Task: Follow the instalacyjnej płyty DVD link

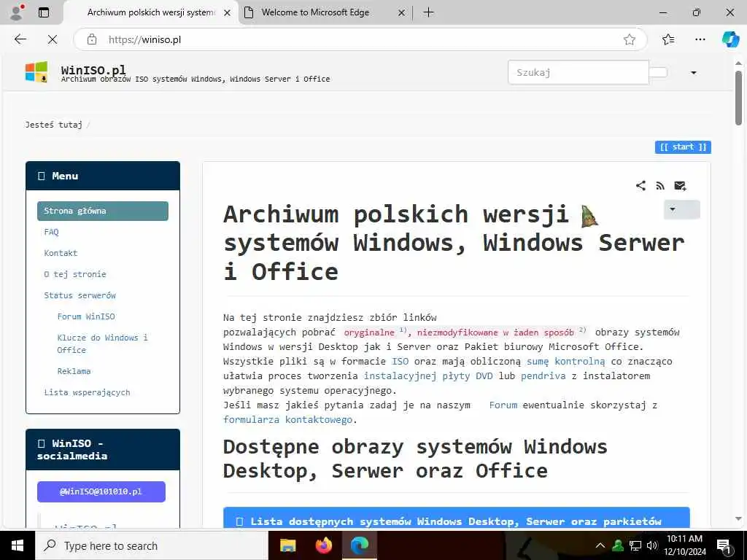Action: click(427, 376)
